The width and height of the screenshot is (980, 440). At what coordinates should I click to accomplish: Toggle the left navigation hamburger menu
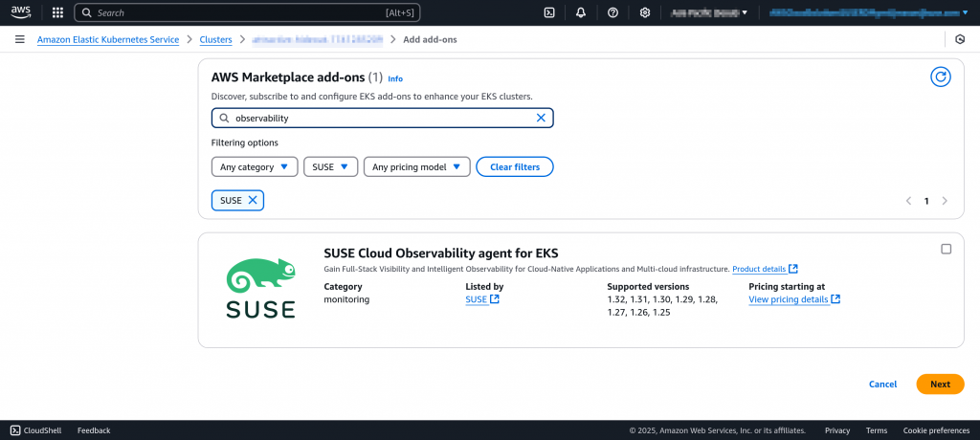click(19, 39)
